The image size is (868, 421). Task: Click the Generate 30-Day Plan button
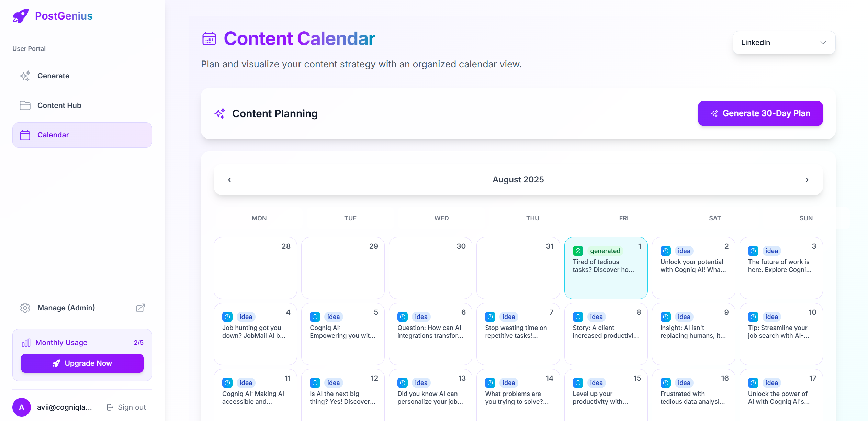pyautogui.click(x=760, y=113)
